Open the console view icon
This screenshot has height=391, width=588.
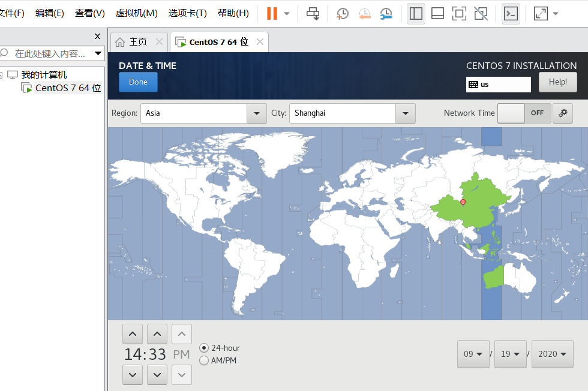click(x=511, y=14)
